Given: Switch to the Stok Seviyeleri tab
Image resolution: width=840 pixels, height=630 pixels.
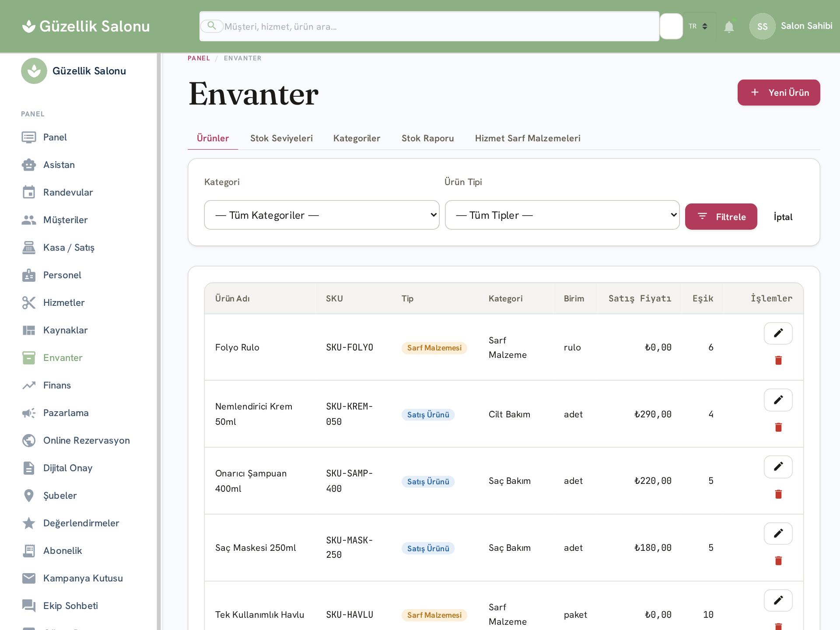Looking at the screenshot, I should (281, 138).
